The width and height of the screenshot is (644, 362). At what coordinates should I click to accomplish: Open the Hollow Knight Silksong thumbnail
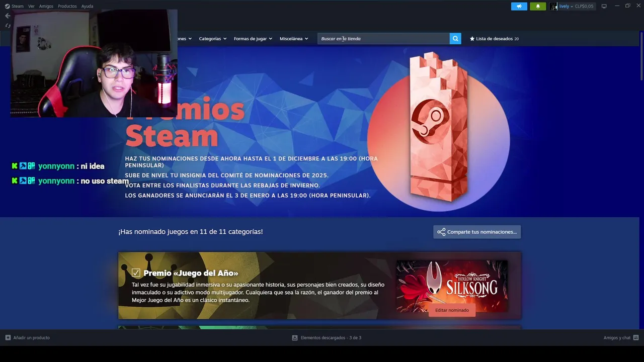pos(452,286)
